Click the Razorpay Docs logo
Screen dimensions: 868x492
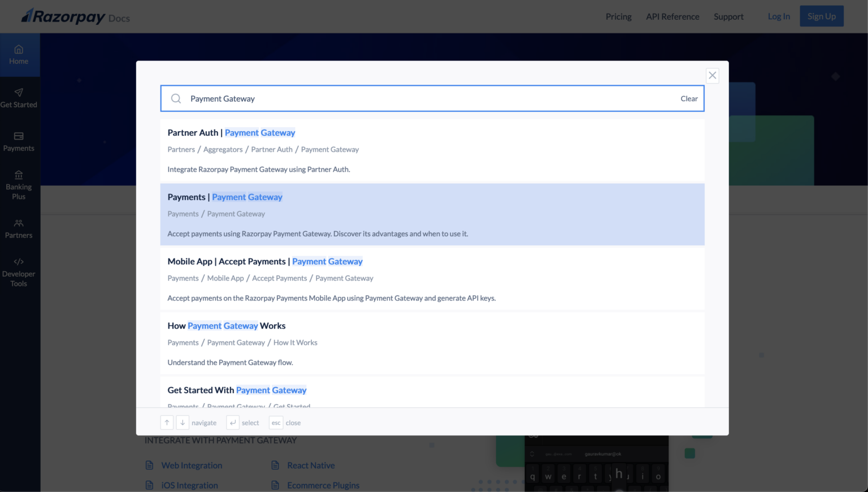coord(76,16)
